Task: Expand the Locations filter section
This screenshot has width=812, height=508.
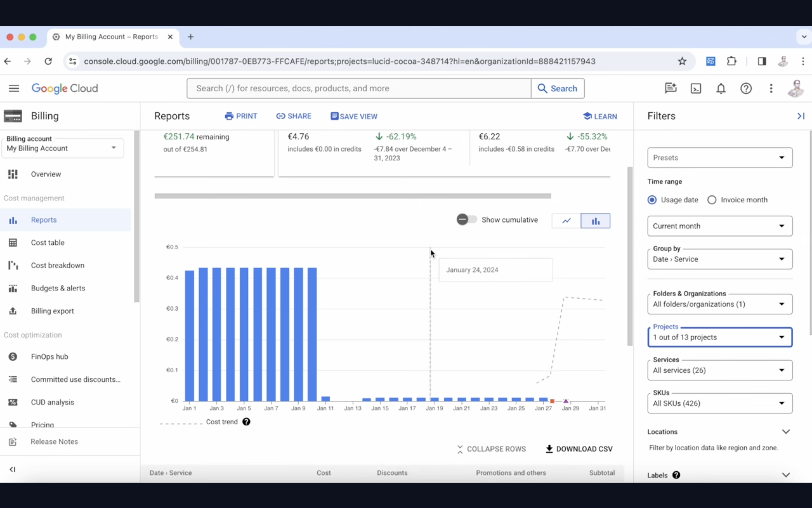Action: click(786, 431)
